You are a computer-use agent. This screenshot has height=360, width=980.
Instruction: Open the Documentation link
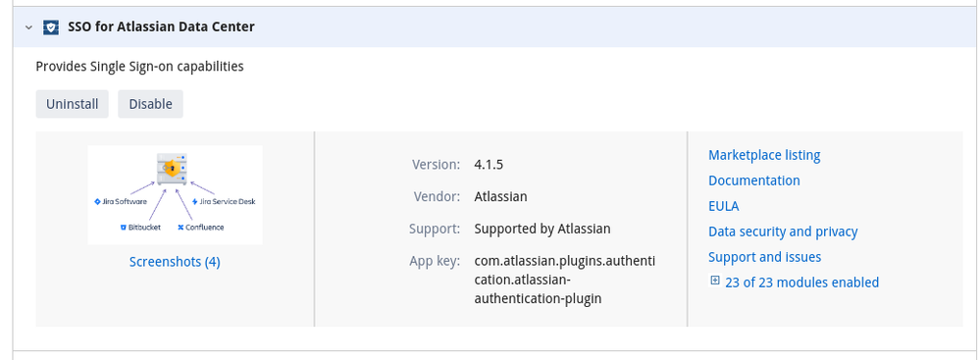[x=753, y=180]
